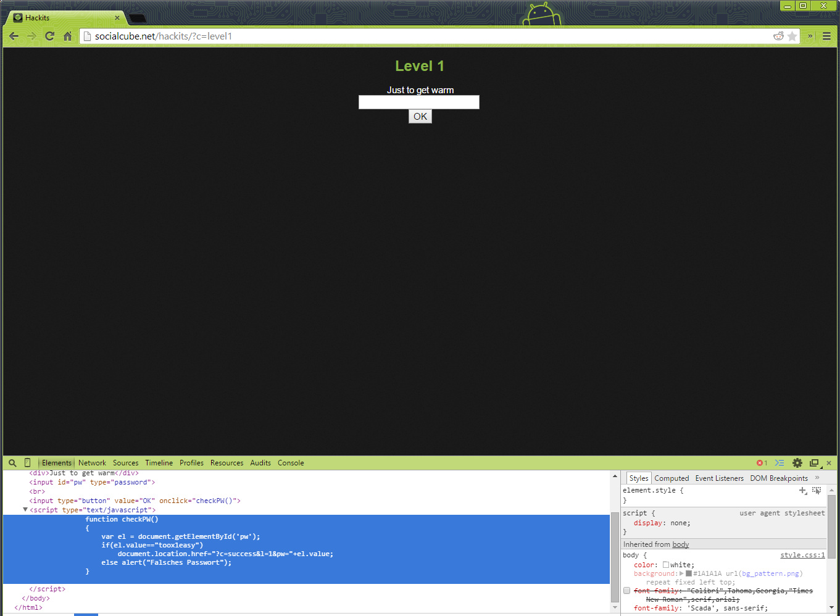Toggle the struck-through font-family checkbox

(x=627, y=591)
